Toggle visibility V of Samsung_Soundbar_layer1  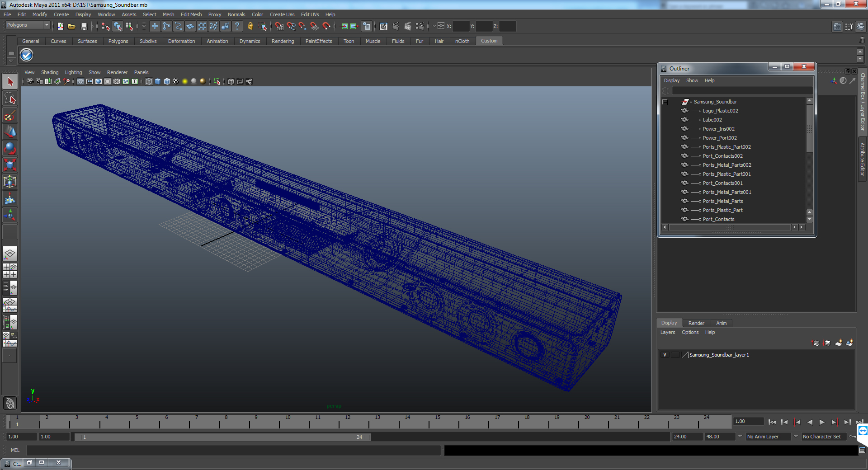pyautogui.click(x=665, y=355)
